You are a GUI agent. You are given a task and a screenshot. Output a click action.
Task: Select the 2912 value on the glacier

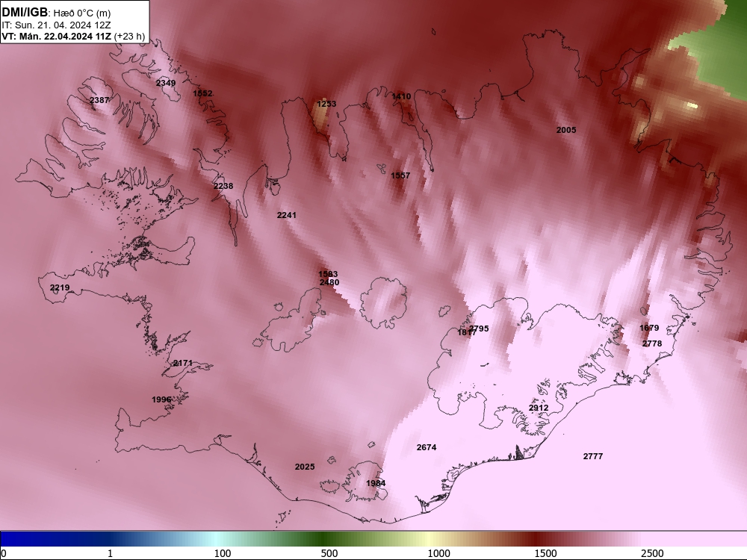pyautogui.click(x=539, y=408)
